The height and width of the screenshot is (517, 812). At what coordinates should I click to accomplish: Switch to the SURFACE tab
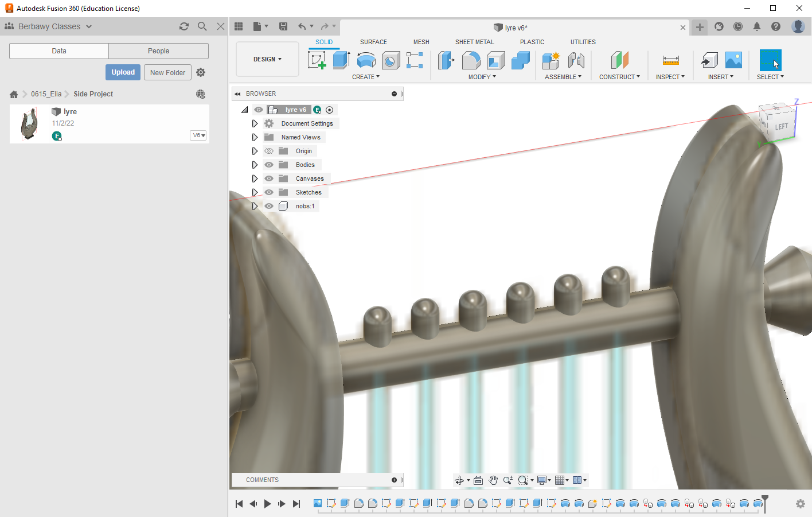point(373,42)
